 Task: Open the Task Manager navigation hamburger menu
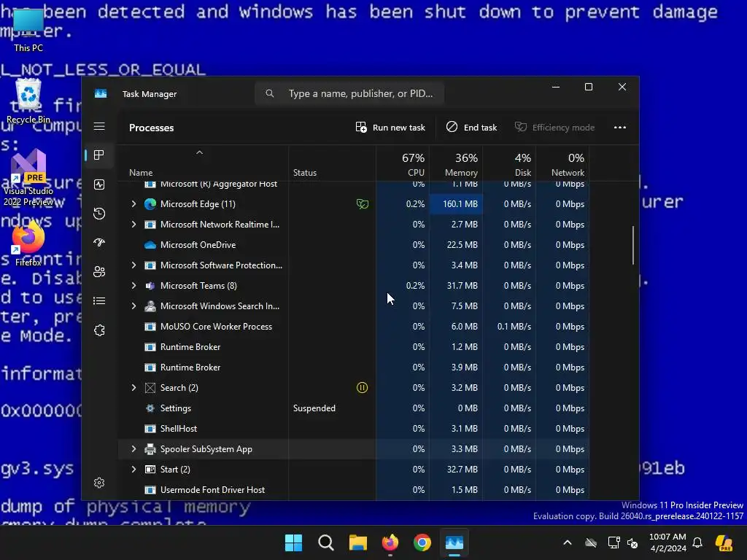click(x=99, y=126)
